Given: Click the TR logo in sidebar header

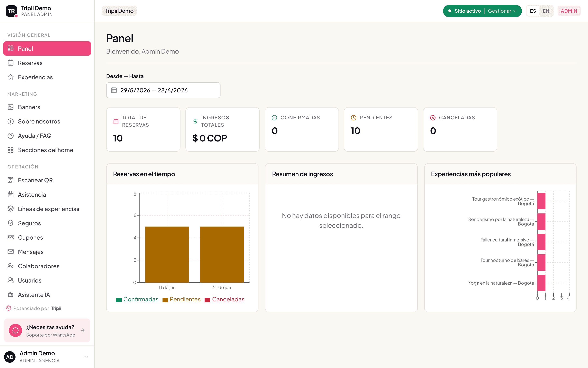Looking at the screenshot, I should point(11,11).
